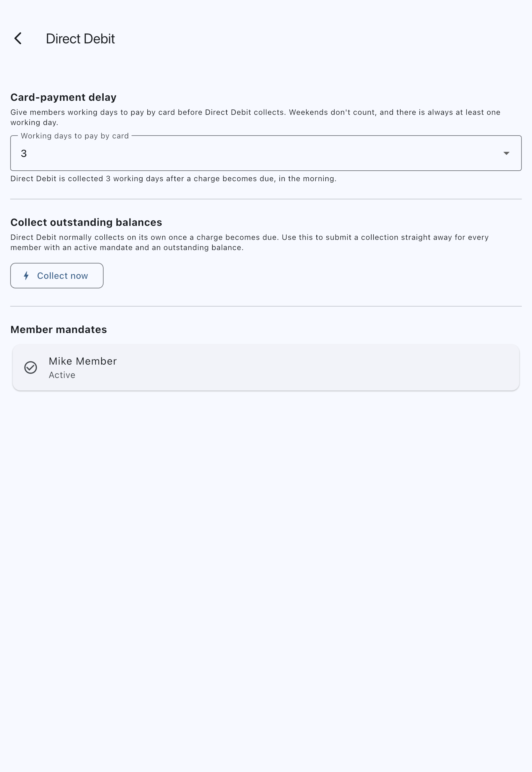This screenshot has width=532, height=772.
Task: Go back using the arrow icon
Action: coord(18,38)
